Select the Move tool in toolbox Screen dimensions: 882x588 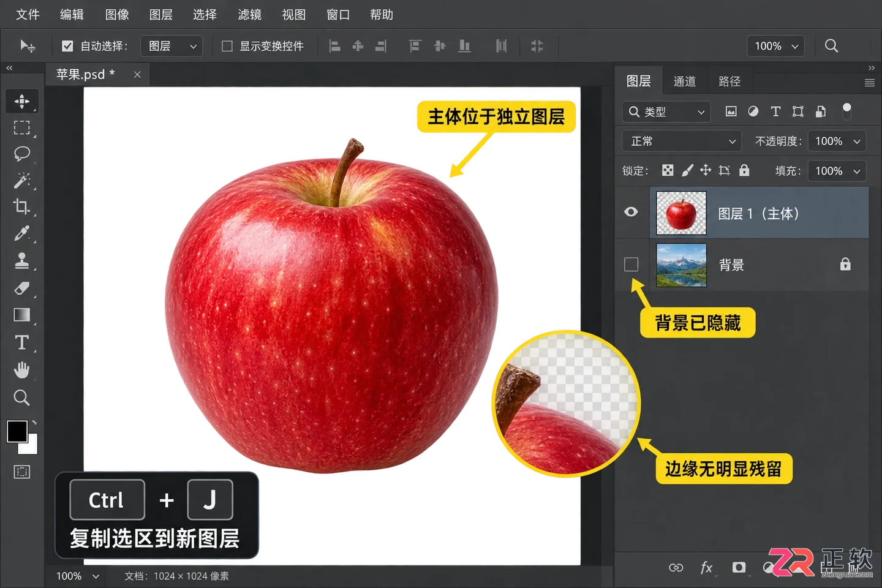(x=22, y=101)
